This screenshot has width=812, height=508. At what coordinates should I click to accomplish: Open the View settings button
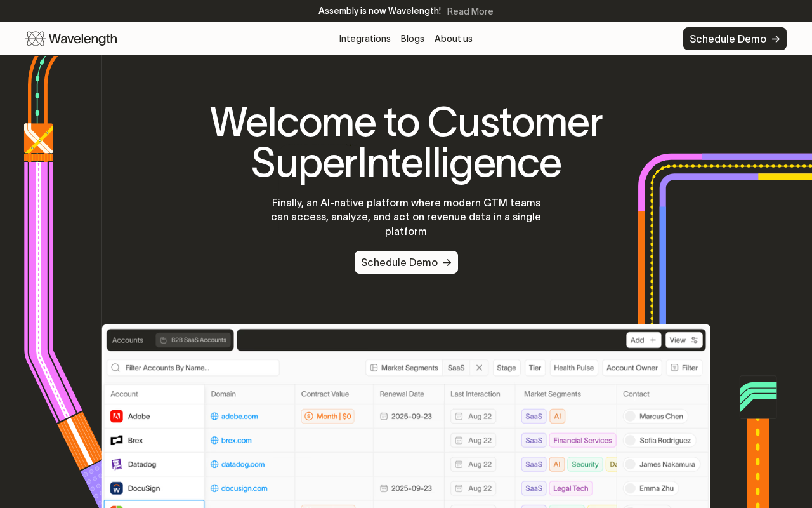(683, 340)
